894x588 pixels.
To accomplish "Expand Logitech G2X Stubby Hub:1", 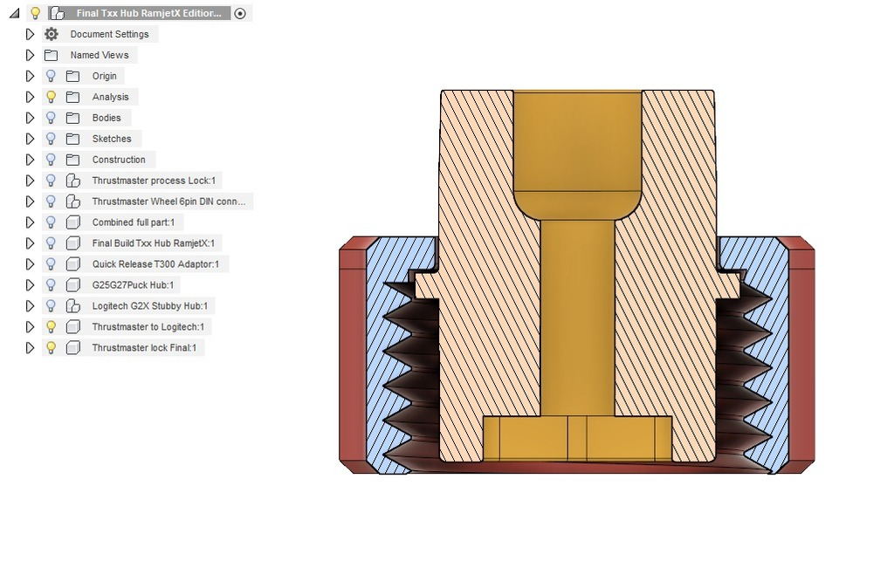I will pos(30,306).
